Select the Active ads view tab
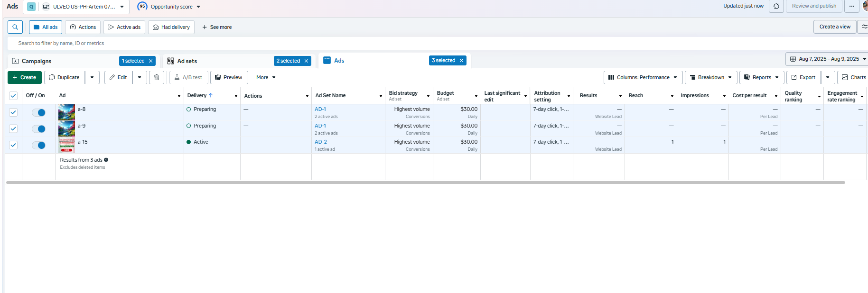 [124, 27]
